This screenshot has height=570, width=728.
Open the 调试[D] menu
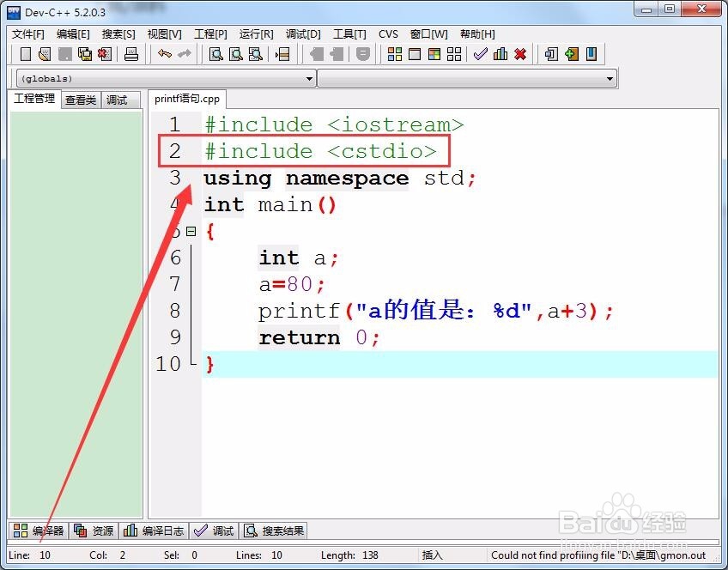[303, 34]
